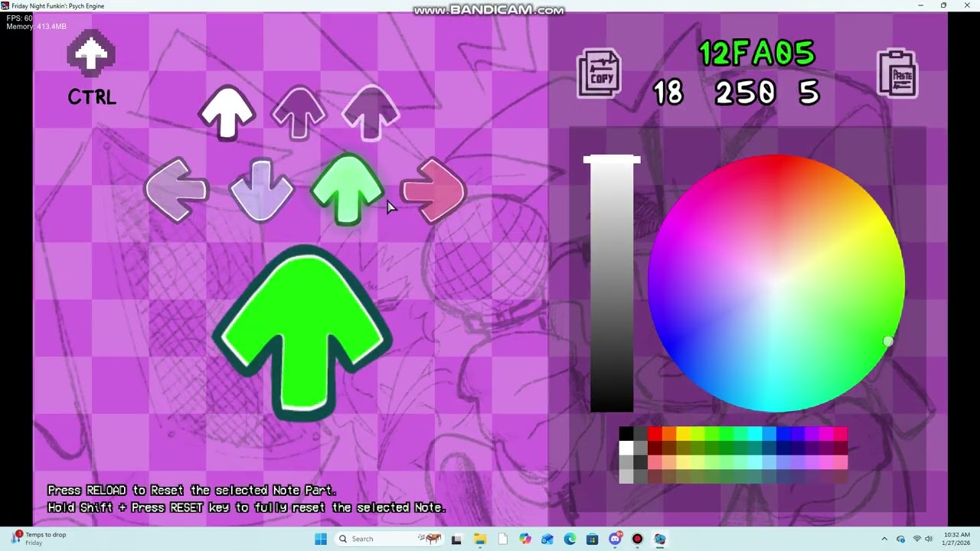
Task: Open Microsoft Edge from the taskbar
Action: click(570, 539)
